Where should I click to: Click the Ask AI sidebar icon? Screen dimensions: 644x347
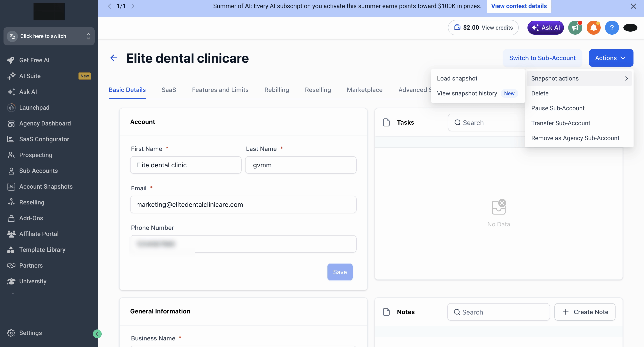11,92
